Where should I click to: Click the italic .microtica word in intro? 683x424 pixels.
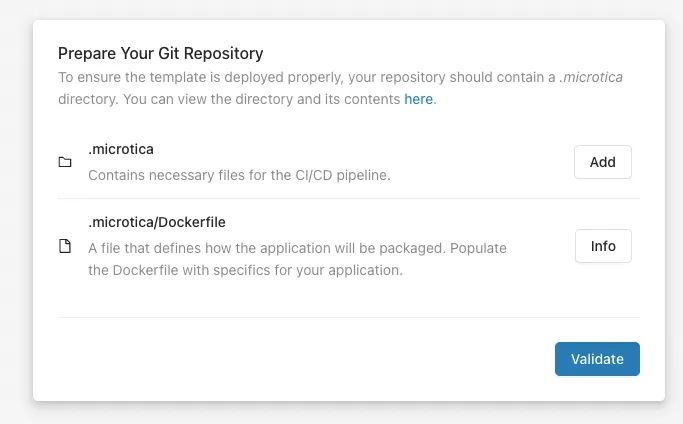pyautogui.click(x=591, y=77)
